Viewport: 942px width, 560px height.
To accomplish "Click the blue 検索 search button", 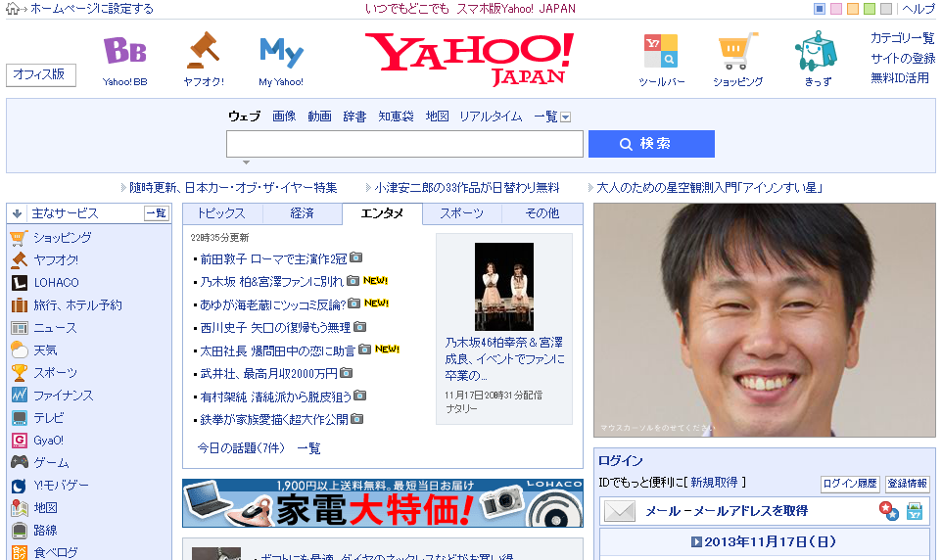I will [651, 144].
